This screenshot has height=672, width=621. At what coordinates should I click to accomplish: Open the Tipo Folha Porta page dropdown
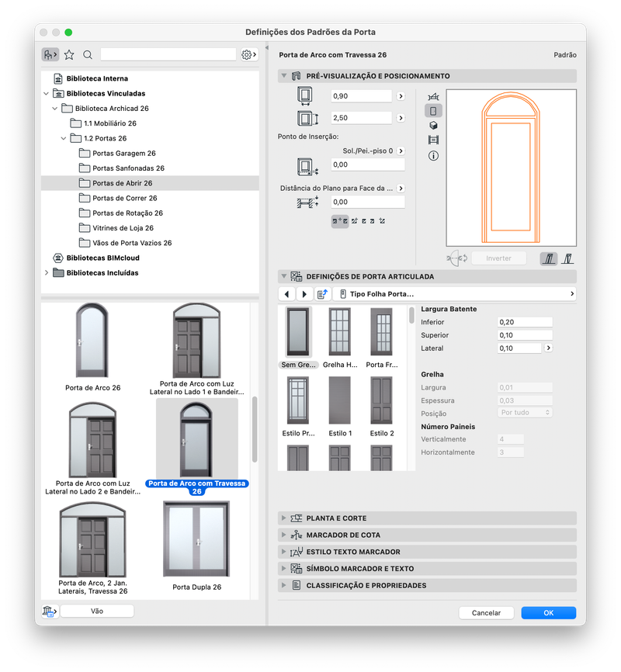[454, 294]
